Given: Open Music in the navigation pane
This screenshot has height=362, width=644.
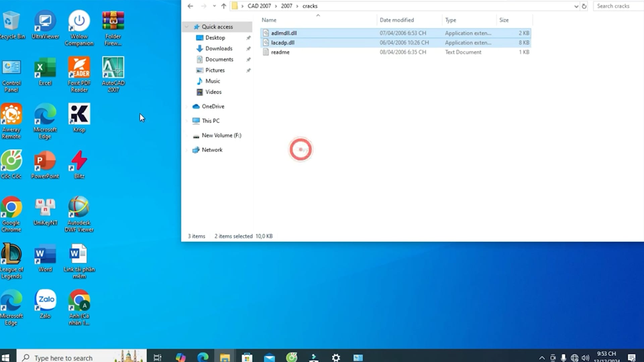Looking at the screenshot, I should point(213,81).
